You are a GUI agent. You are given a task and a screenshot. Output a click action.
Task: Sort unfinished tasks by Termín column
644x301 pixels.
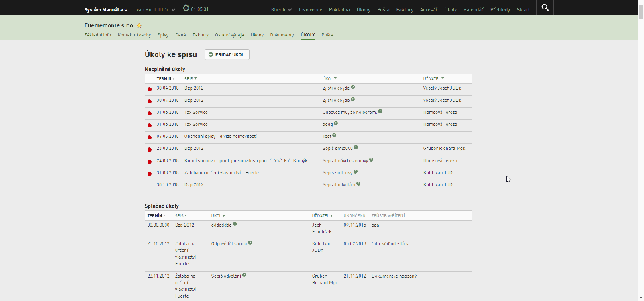166,78
